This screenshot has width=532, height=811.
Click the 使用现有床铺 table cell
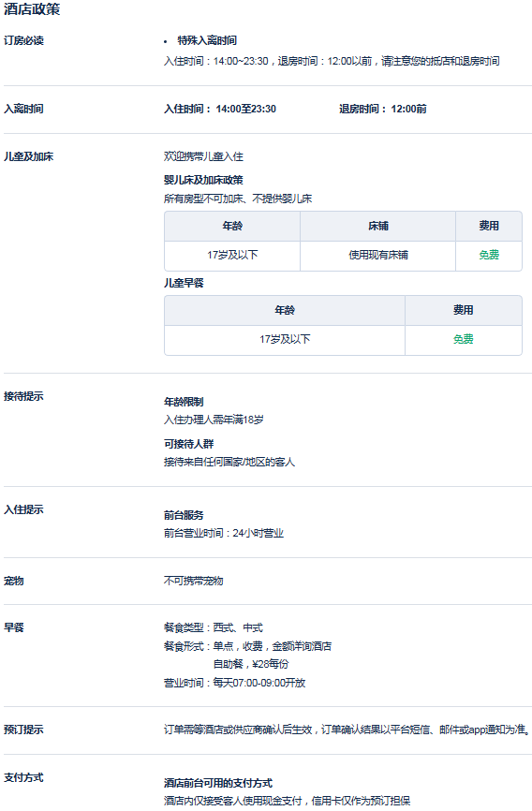click(x=378, y=255)
